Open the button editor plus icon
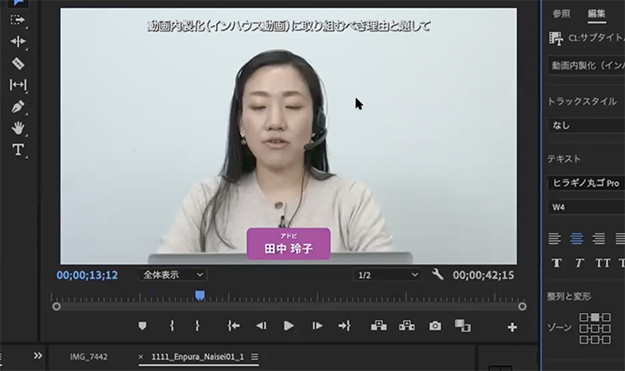Viewport: 625px width, 371px height. tap(512, 327)
